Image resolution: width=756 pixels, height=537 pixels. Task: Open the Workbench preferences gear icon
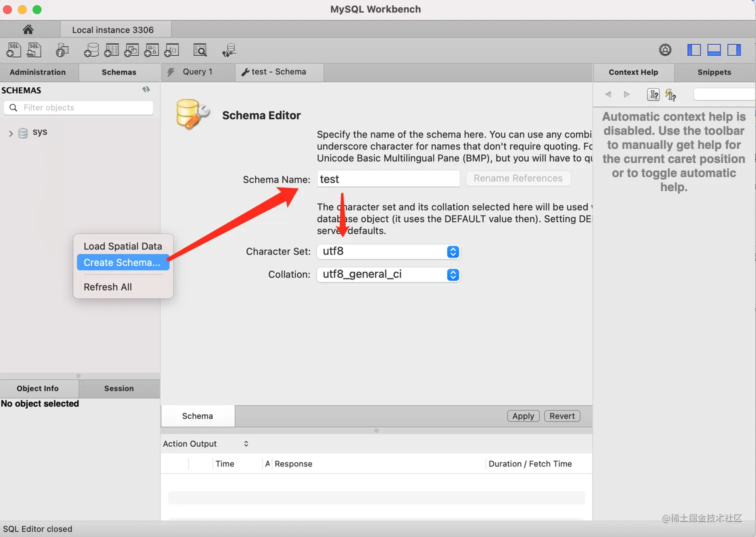pos(665,50)
